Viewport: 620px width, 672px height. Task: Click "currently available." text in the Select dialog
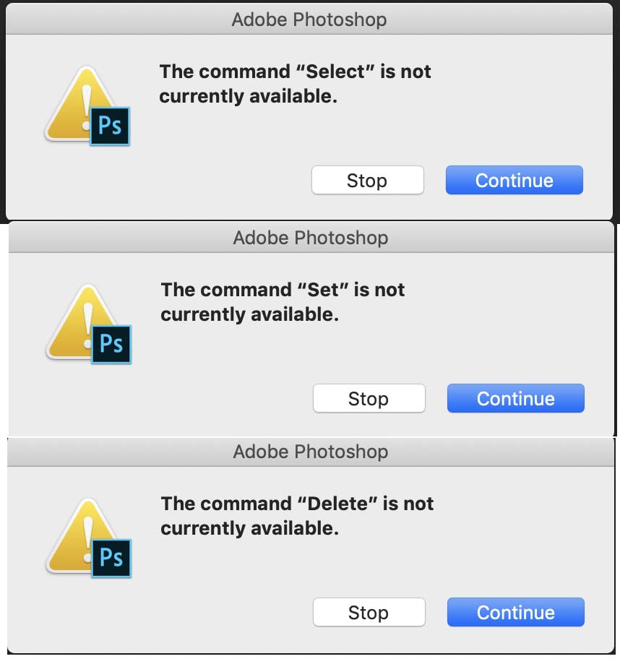tap(248, 96)
